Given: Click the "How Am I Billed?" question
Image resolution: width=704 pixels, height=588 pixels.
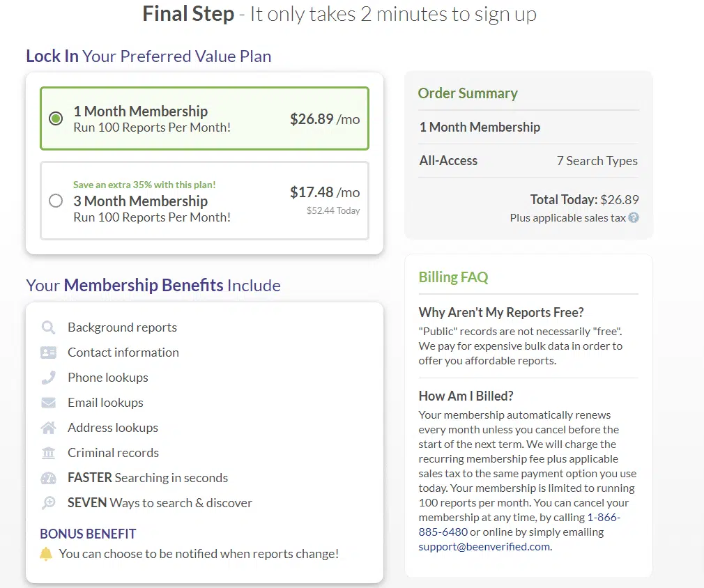Looking at the screenshot, I should click(466, 396).
